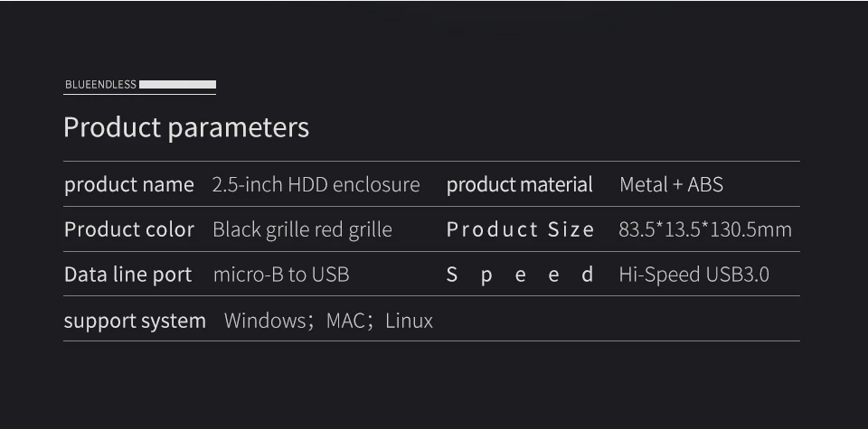The height and width of the screenshot is (429, 868).
Task: Click the Speed label
Action: click(x=521, y=275)
